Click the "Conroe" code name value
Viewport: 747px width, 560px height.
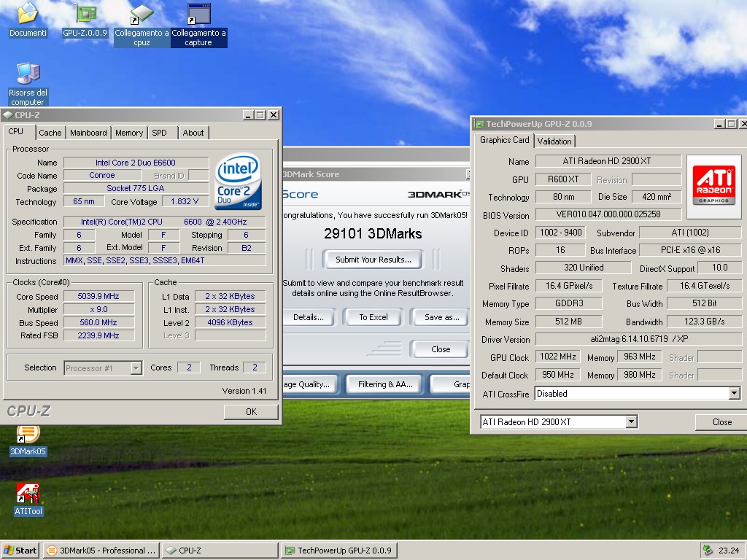point(102,175)
